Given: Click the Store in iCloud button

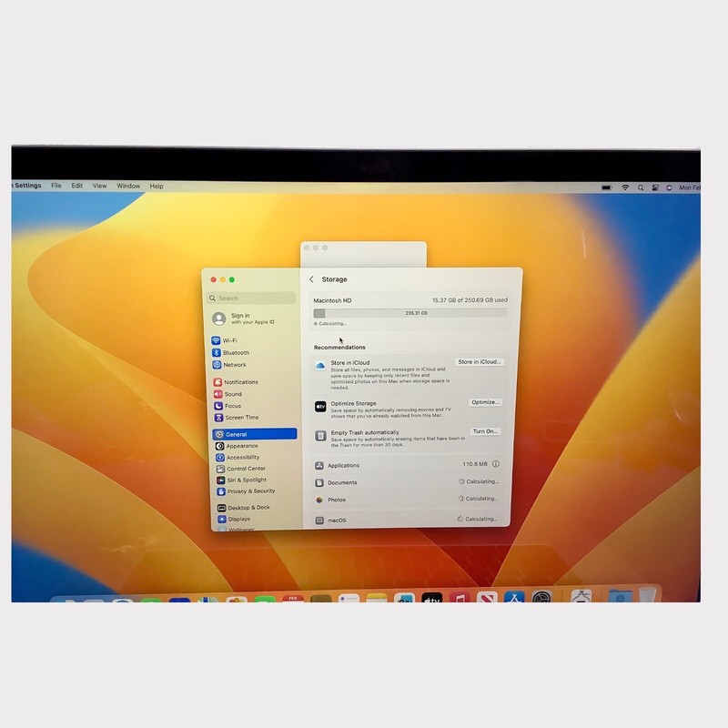Looking at the screenshot, I should coord(480,361).
